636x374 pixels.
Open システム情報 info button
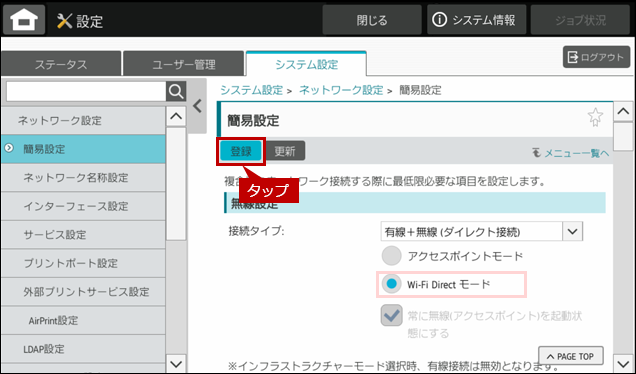pyautogui.click(x=476, y=20)
